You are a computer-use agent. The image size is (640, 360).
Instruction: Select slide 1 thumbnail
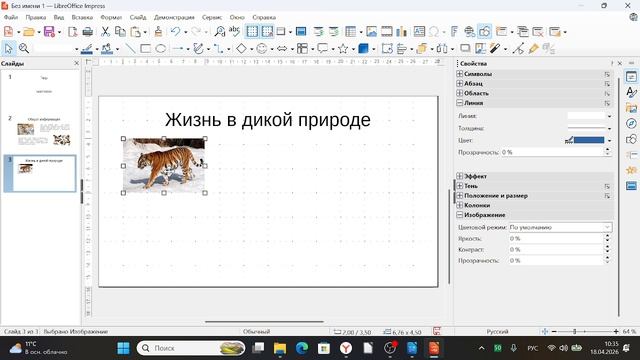click(44, 90)
